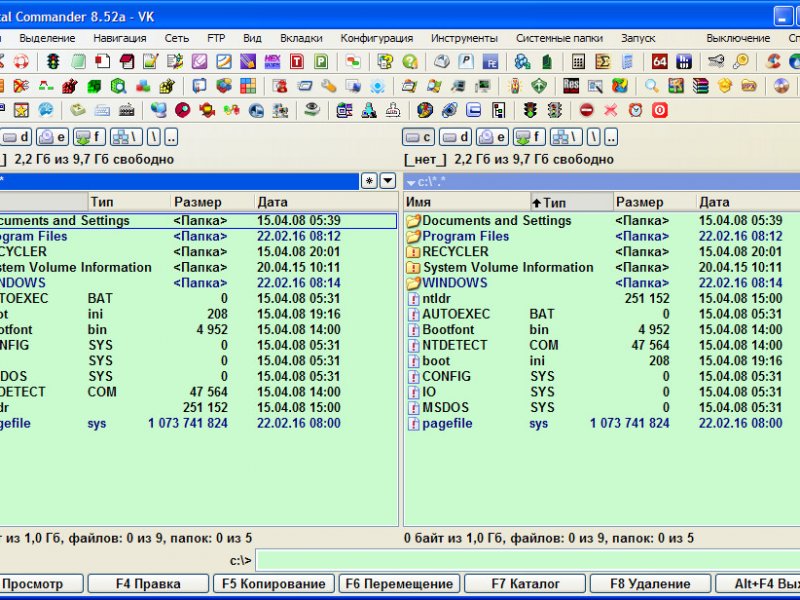Click the CD disc toolbar icon
800x600 pixels.
781,86
